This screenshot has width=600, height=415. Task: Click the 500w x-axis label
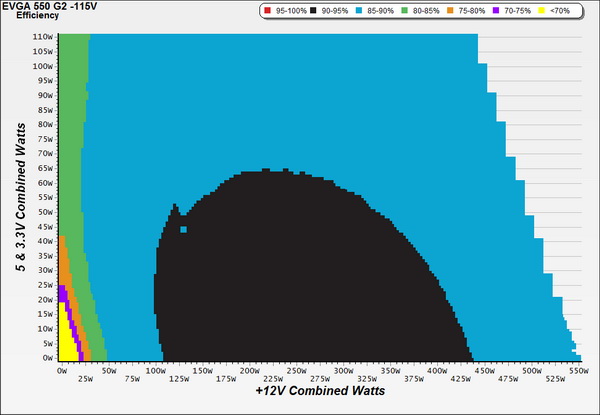click(532, 371)
